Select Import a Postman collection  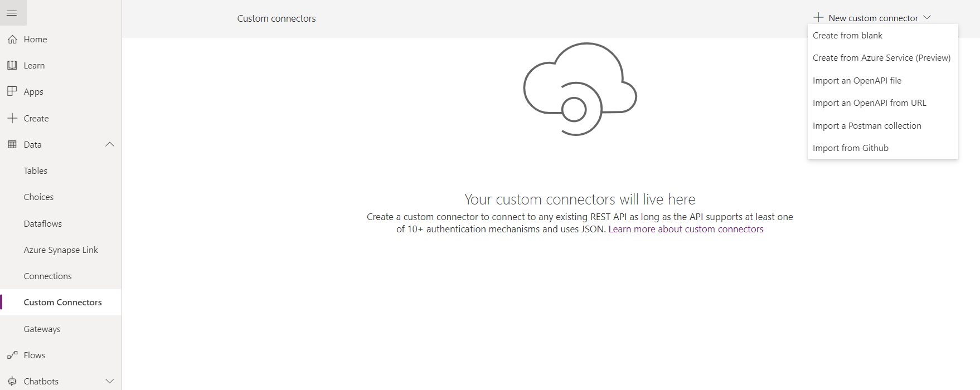click(x=867, y=126)
